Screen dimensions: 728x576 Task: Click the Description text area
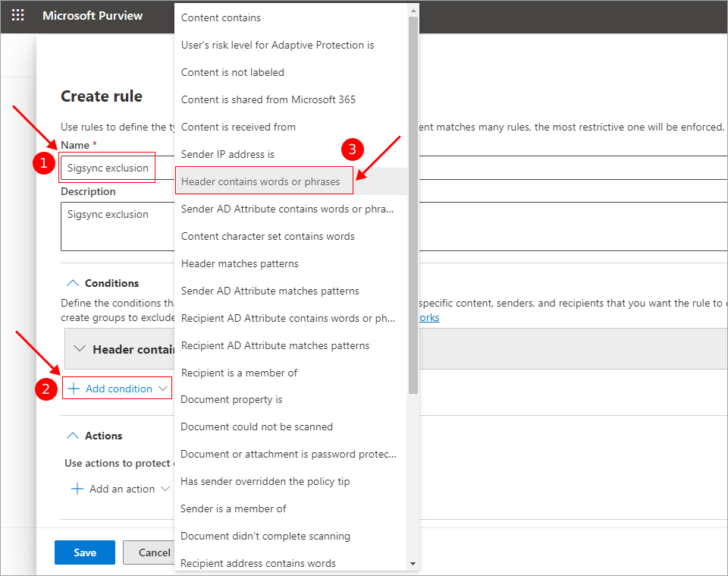[118, 226]
